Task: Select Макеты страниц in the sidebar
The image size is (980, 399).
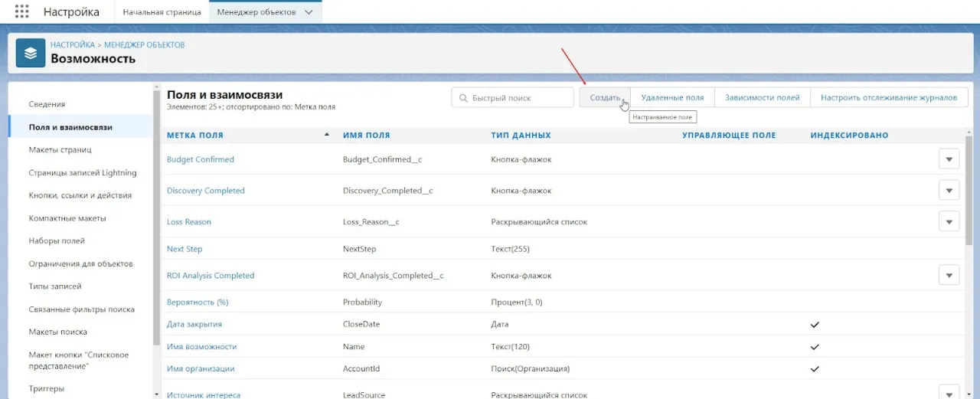Action: (x=60, y=150)
